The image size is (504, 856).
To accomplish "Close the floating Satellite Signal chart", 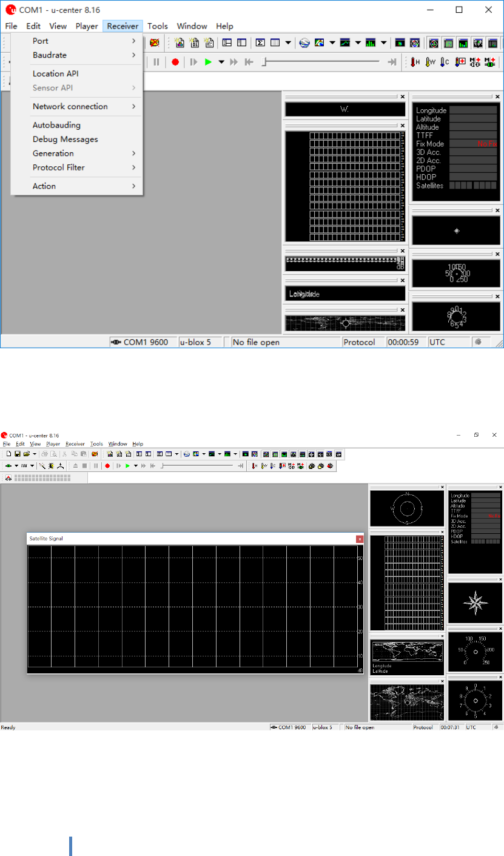I will click(360, 538).
